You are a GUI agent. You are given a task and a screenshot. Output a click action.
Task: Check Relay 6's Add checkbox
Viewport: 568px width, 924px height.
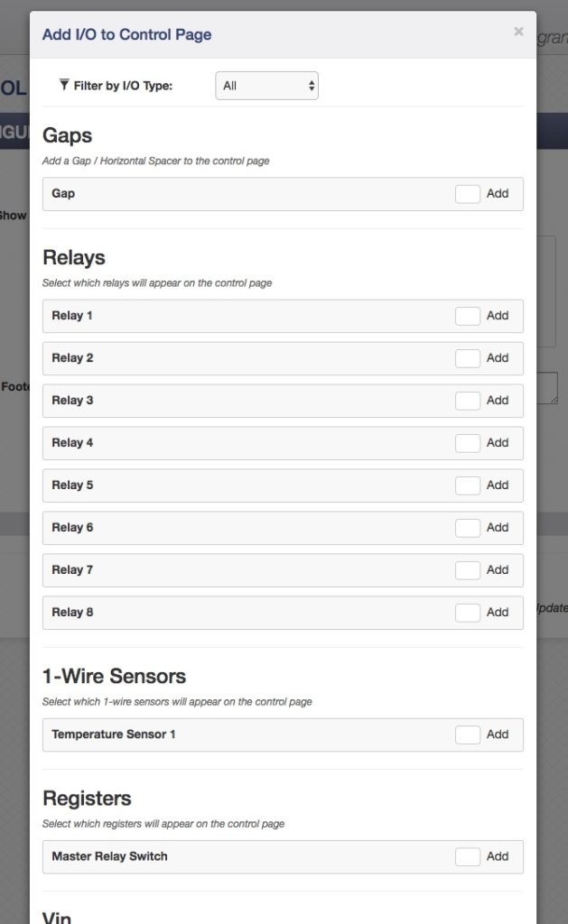click(469, 527)
